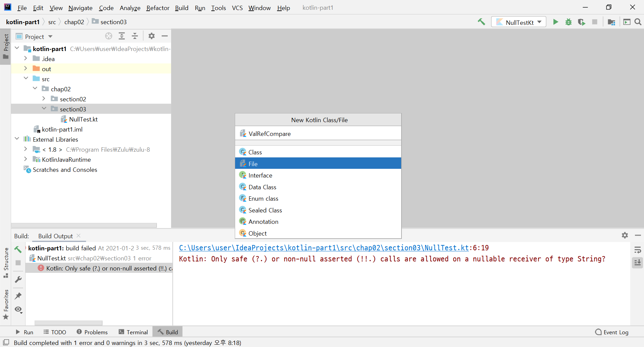Collapse the chap02 package
The image size is (644, 347).
point(35,89)
